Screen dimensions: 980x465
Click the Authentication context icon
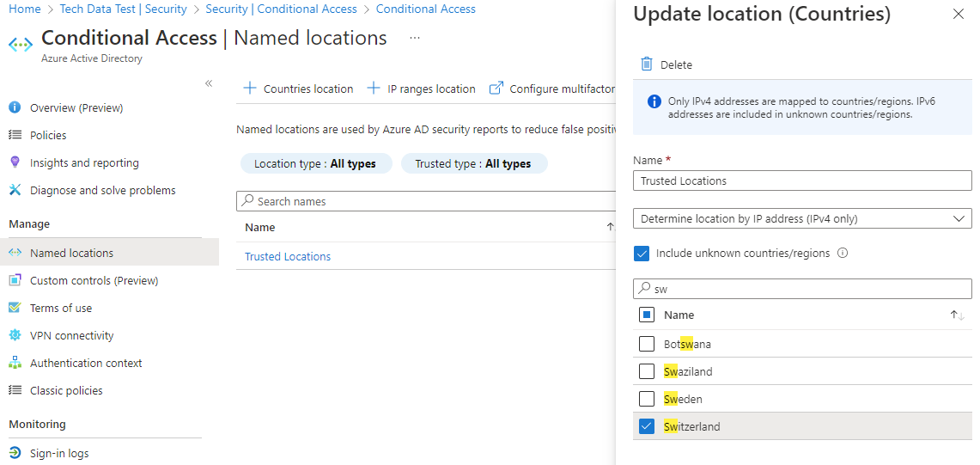pyautogui.click(x=15, y=363)
